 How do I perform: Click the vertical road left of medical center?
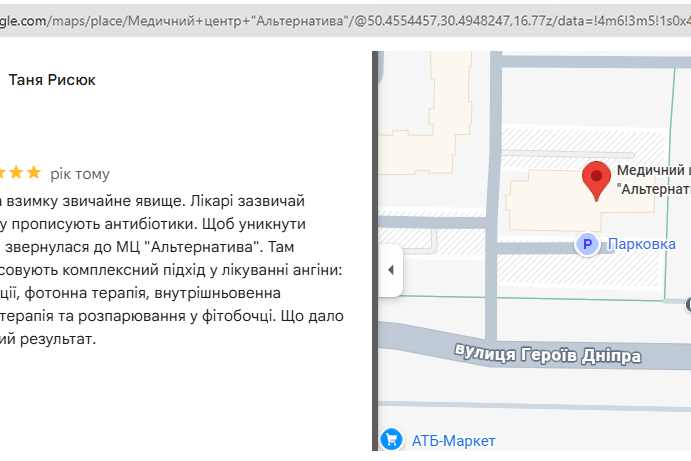pos(491,200)
